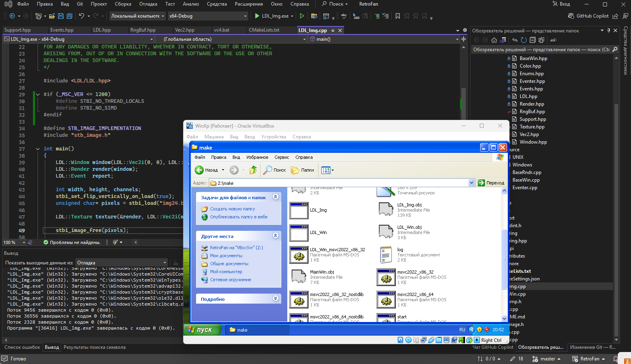Click the Up folder icon in XP Explorer
Screen dimensions: 631x364
(x=253, y=170)
